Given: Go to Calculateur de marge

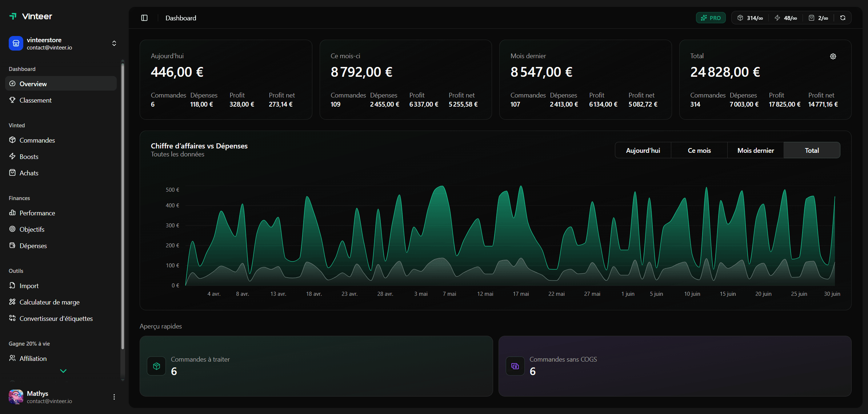Looking at the screenshot, I should [x=49, y=302].
